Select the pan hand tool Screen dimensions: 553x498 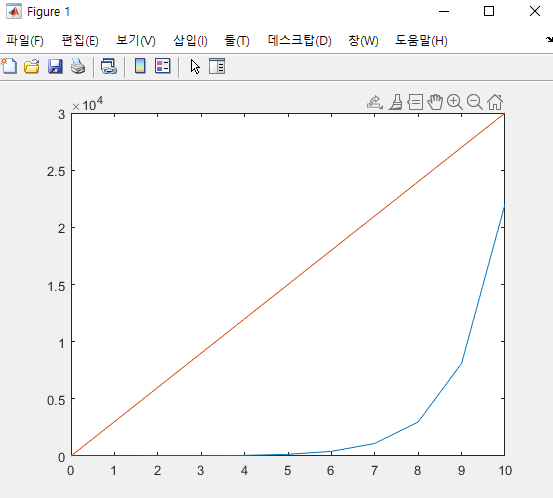435,102
